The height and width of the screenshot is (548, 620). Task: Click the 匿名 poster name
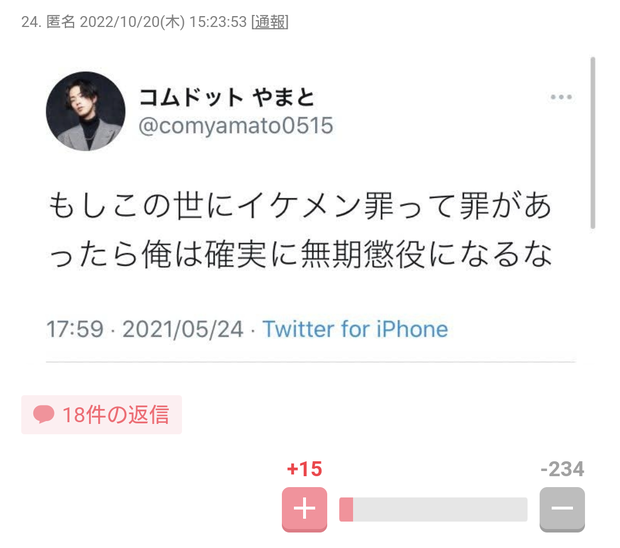coord(60,22)
